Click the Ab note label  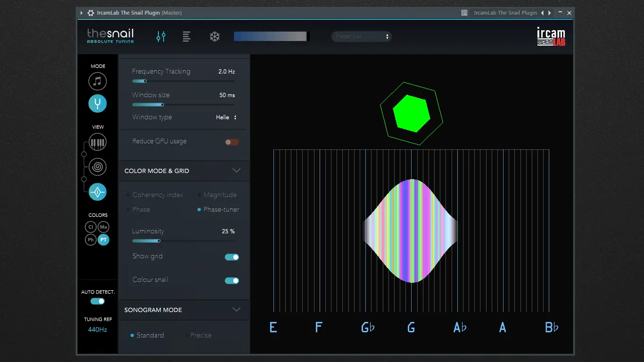460,327
